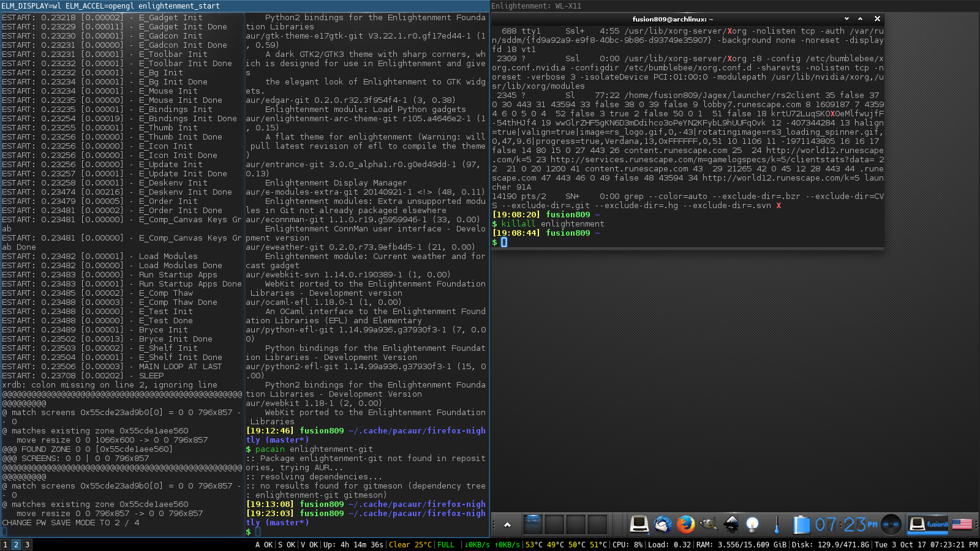
Task: Switch to workspace 2 in status bar
Action: click(17, 544)
